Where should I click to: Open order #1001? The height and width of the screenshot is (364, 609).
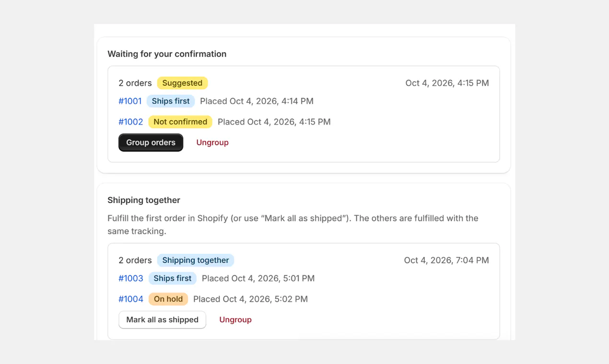(130, 101)
